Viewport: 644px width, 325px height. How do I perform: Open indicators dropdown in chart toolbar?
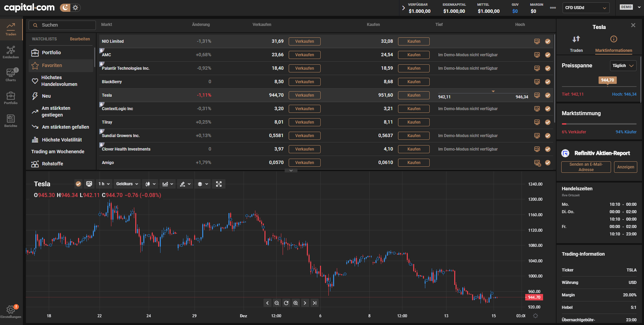(x=168, y=184)
